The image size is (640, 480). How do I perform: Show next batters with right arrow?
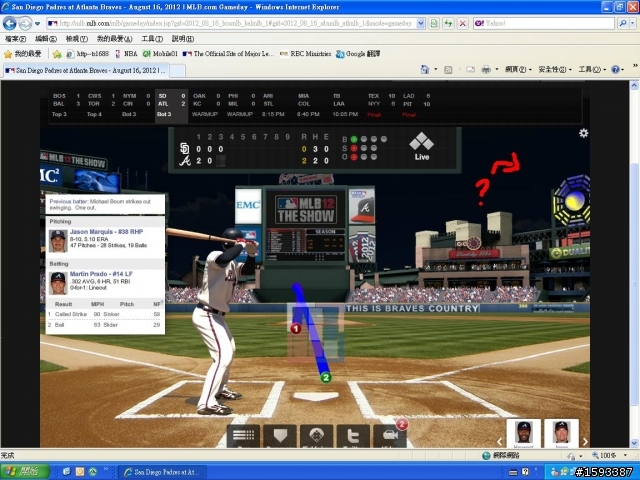coord(585,441)
